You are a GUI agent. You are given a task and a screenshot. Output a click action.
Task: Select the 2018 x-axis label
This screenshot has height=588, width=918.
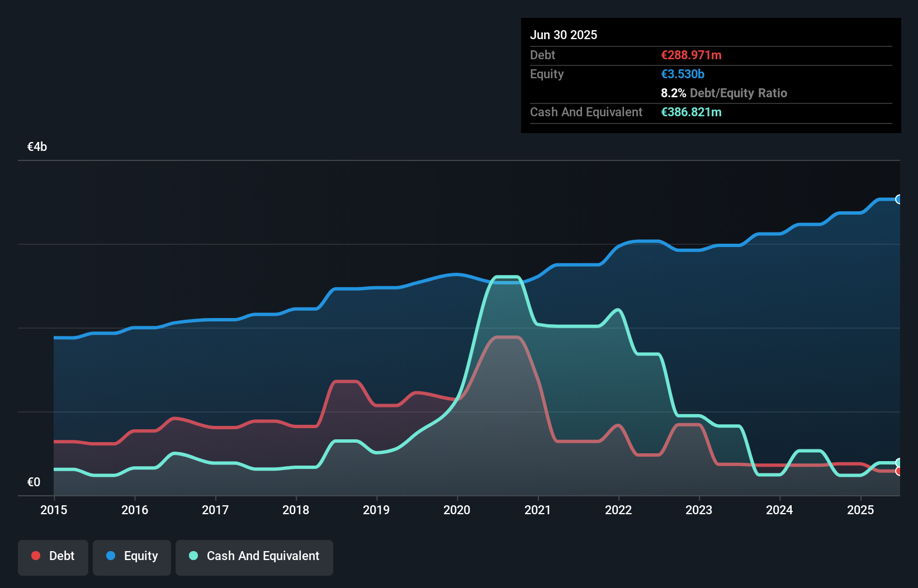[296, 510]
